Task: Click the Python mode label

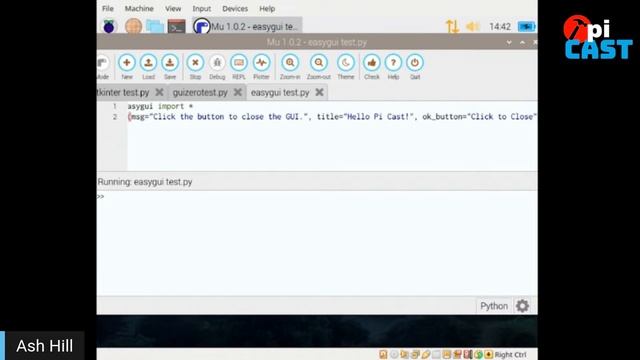Action: click(494, 306)
